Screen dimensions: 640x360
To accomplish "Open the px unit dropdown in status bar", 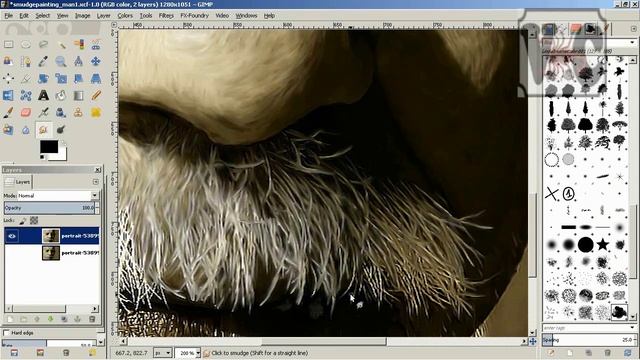I will 162,353.
